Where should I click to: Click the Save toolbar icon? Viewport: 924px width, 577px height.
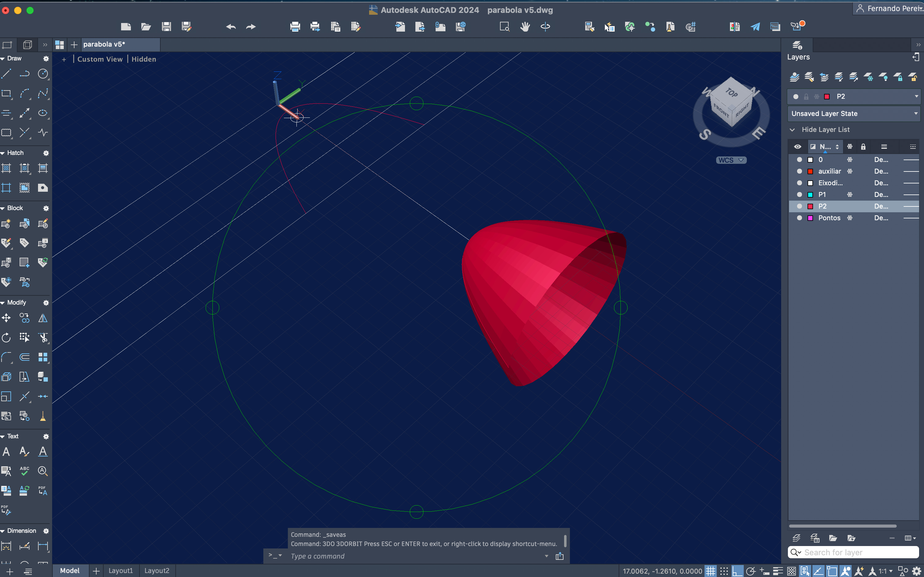pos(166,27)
